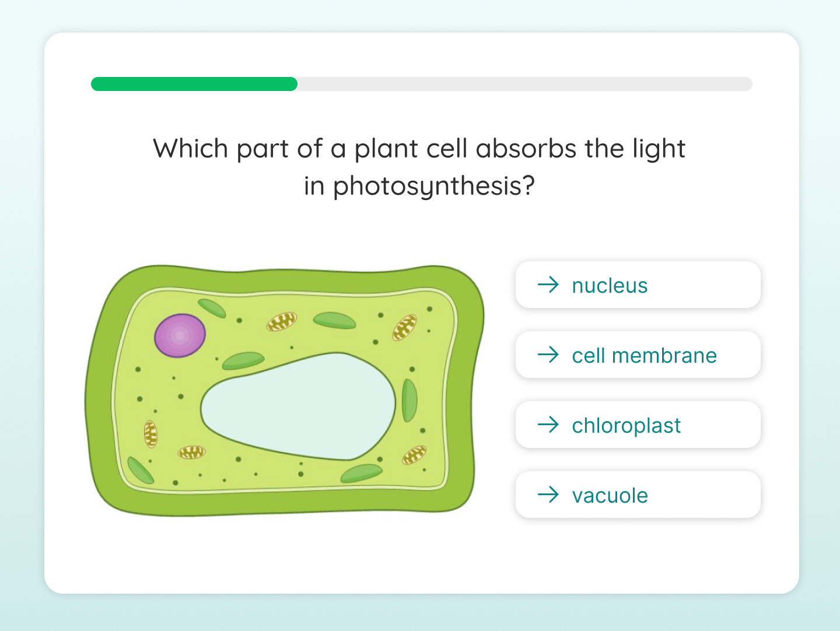Click the green progress bar at the top
Viewport: 840px width, 631px height.
point(192,84)
